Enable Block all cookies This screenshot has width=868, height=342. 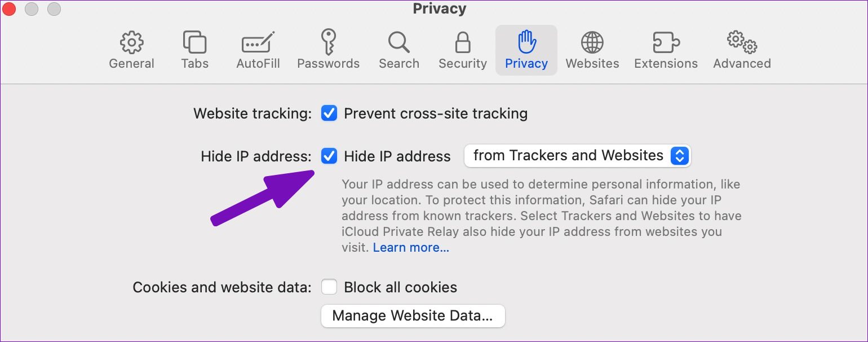point(329,287)
